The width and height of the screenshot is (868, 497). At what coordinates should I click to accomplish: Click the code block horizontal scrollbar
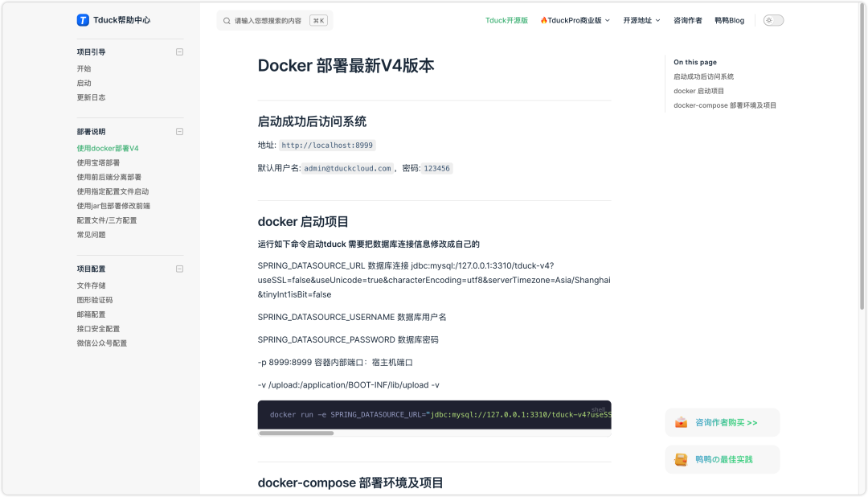(297, 433)
